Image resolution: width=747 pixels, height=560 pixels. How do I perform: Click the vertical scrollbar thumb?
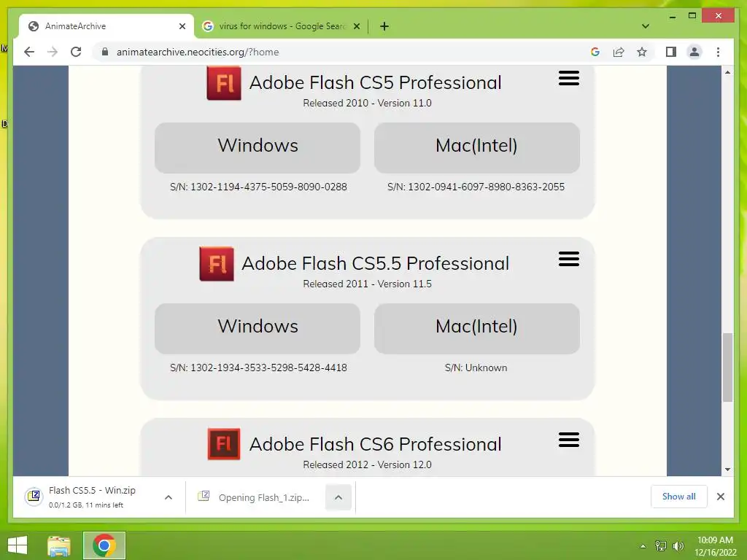point(727,367)
